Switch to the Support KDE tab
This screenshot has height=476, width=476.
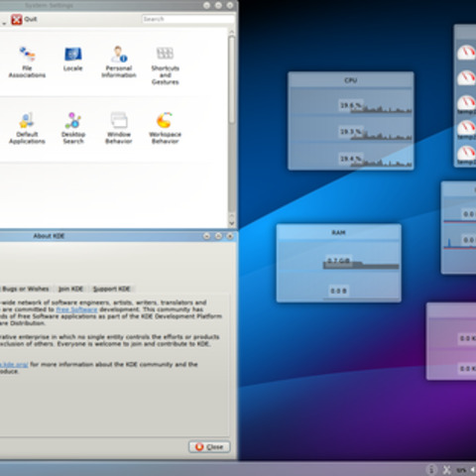(111, 289)
